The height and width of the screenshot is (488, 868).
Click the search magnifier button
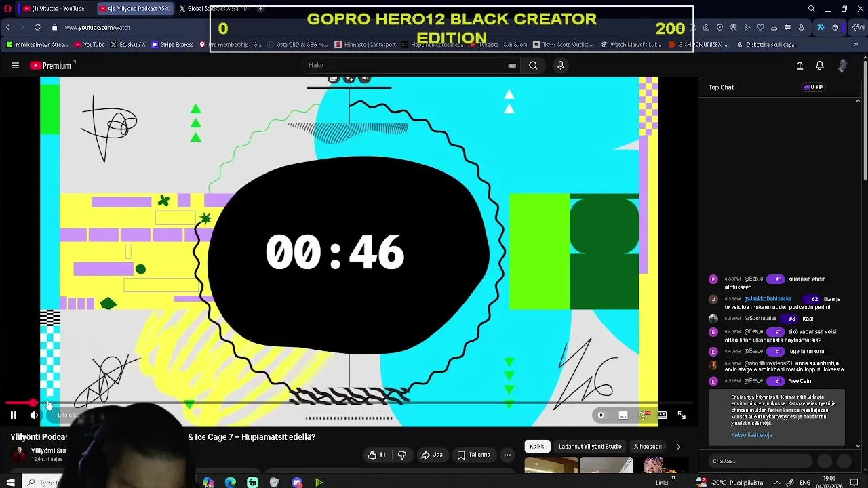coord(533,66)
